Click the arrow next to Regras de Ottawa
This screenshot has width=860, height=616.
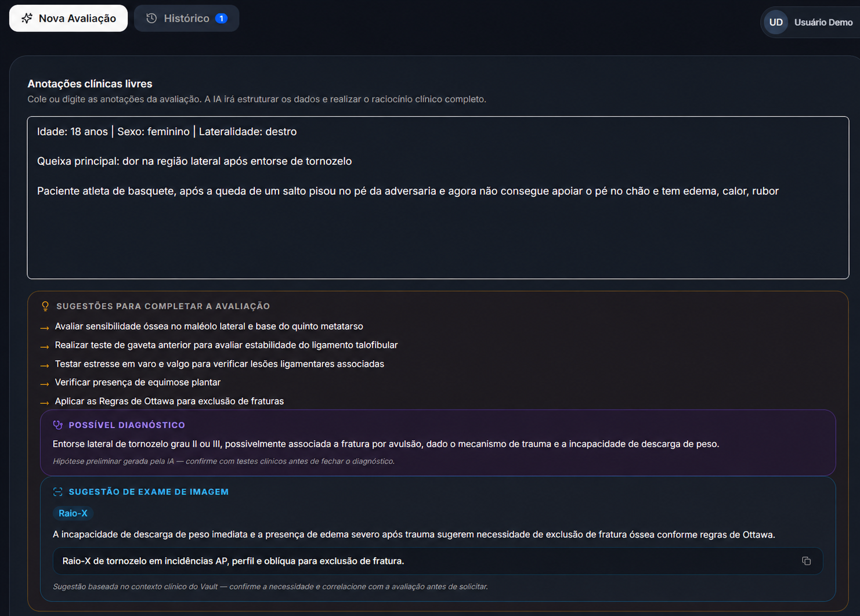(x=45, y=402)
